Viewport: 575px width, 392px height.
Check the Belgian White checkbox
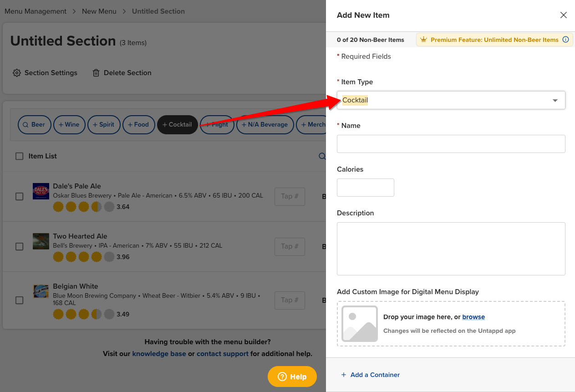pos(19,300)
